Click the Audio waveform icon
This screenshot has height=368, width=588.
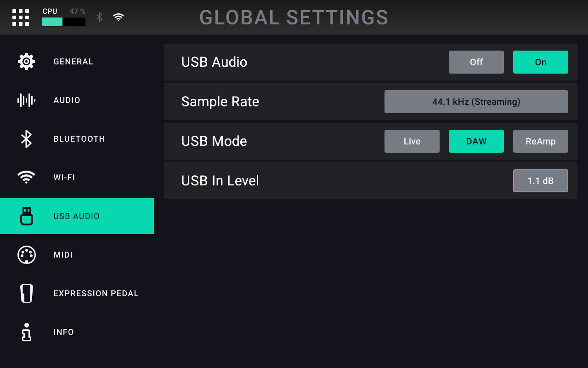(x=26, y=100)
